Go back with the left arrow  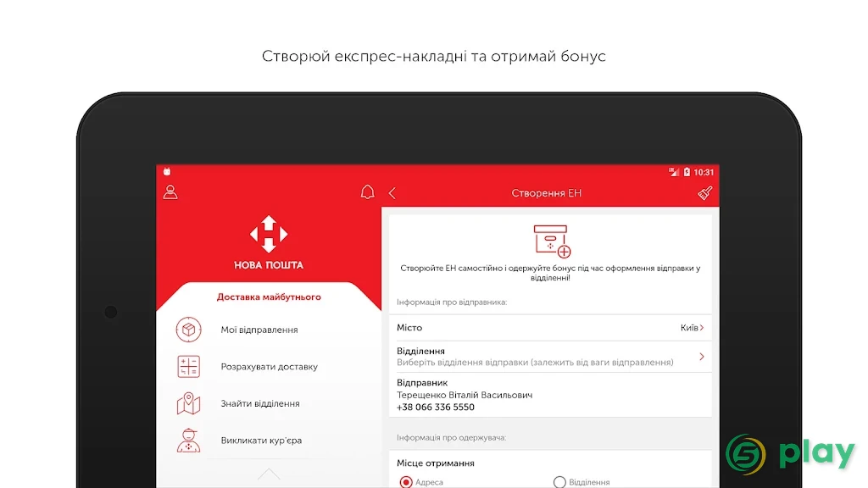click(392, 193)
